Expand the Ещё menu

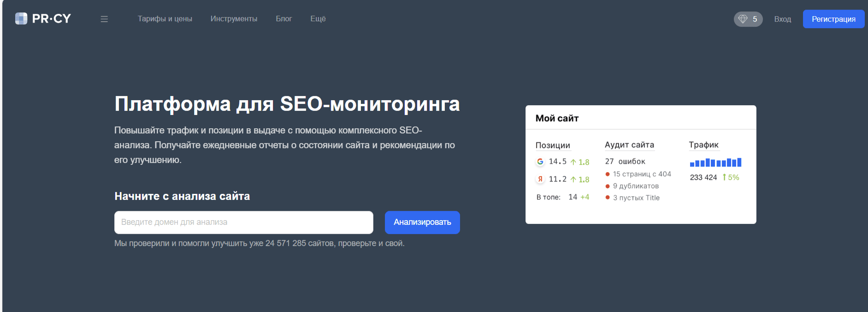pos(318,19)
